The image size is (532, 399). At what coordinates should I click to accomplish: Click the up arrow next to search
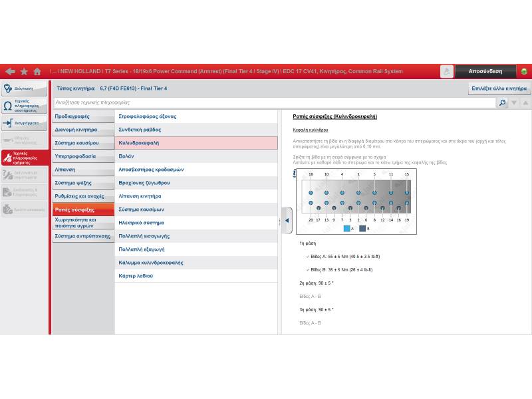(525, 103)
